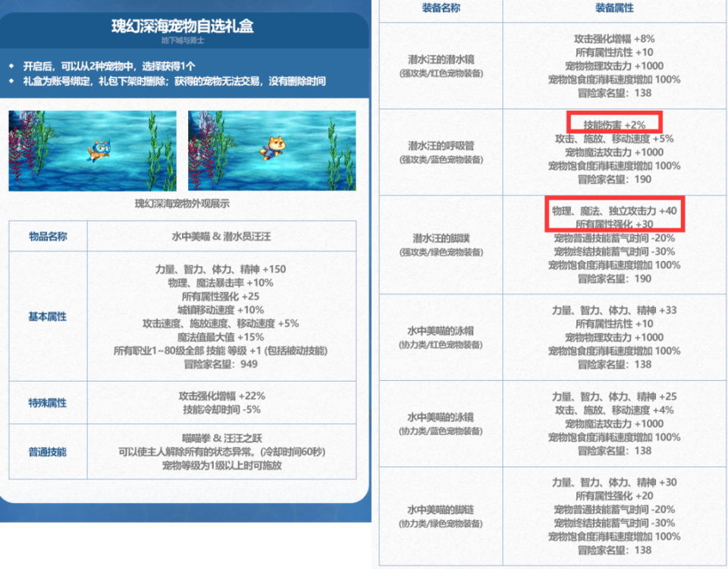Click the 基本属性 row header
Image resolution: width=728 pixels, height=569 pixels.
point(48,316)
